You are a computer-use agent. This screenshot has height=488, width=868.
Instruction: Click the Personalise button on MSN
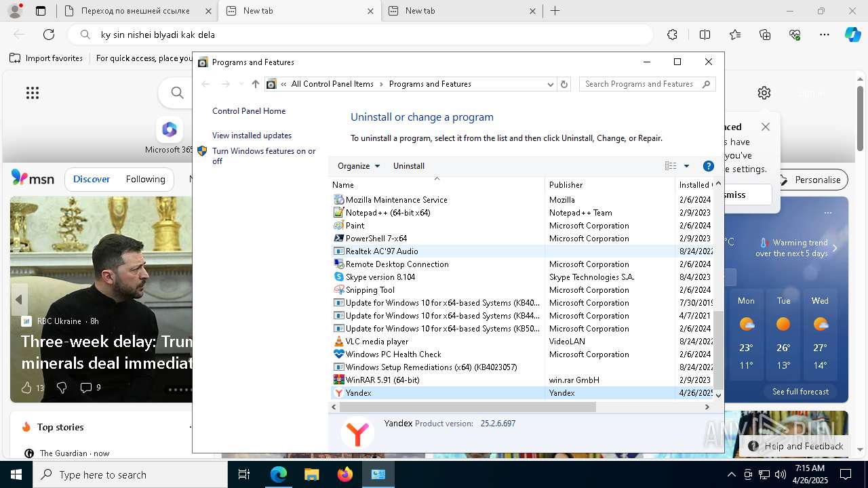tap(810, 180)
